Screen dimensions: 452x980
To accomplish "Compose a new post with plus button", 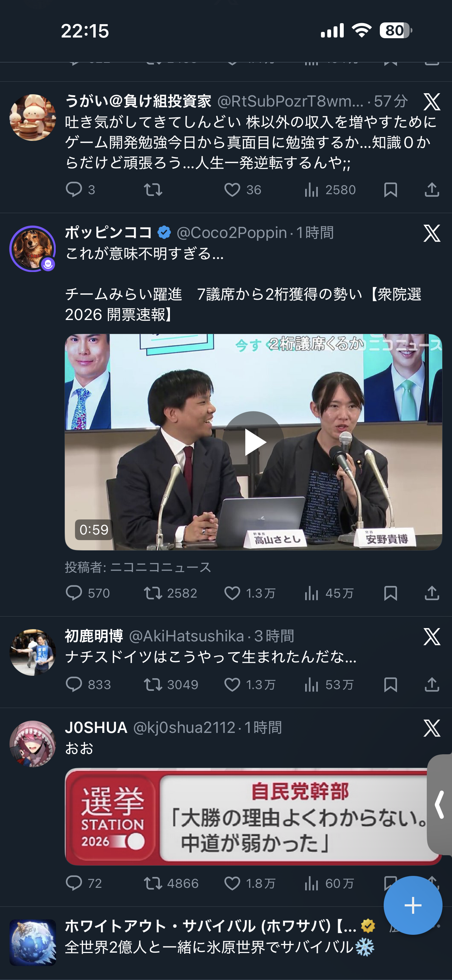I will (x=413, y=905).
